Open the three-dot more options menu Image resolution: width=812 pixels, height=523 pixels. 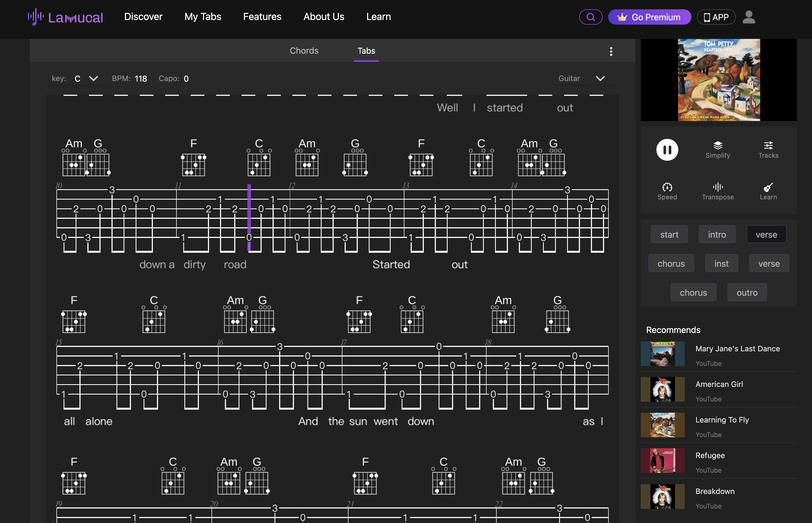click(611, 51)
